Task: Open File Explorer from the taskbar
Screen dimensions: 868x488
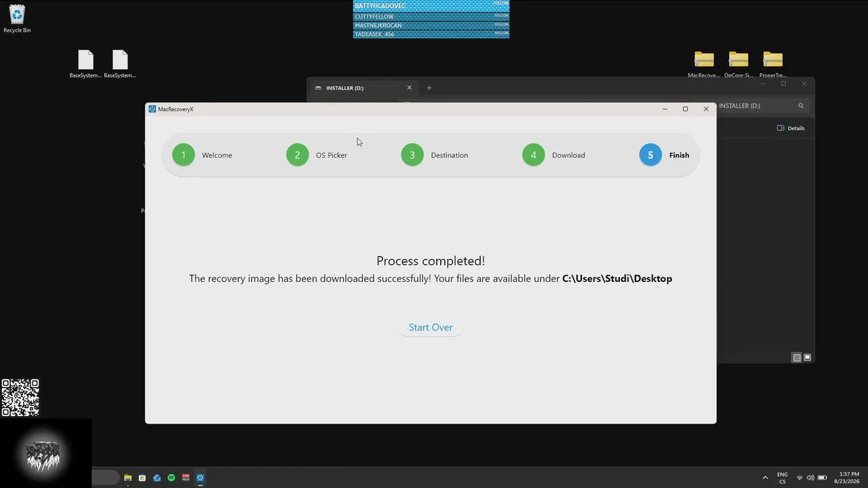Action: point(127,478)
